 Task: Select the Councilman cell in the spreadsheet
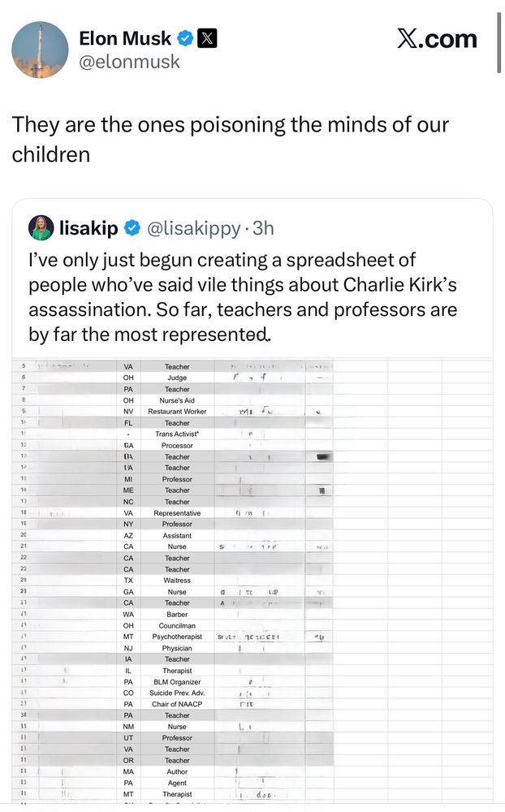[177, 626]
